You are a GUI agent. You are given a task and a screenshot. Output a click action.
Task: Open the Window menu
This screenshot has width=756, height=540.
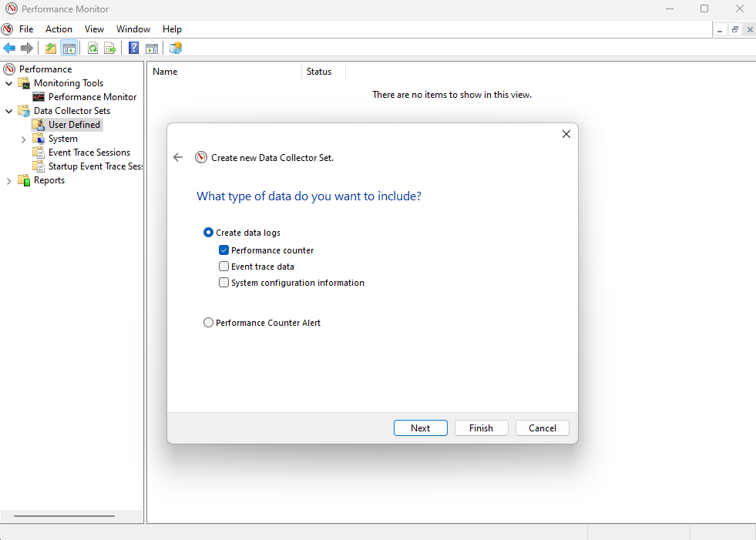(133, 29)
